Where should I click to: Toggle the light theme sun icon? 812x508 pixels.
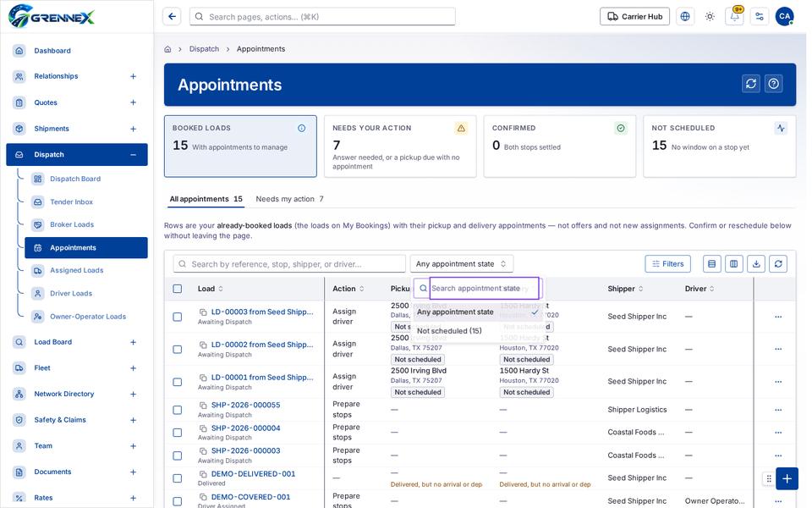710,17
